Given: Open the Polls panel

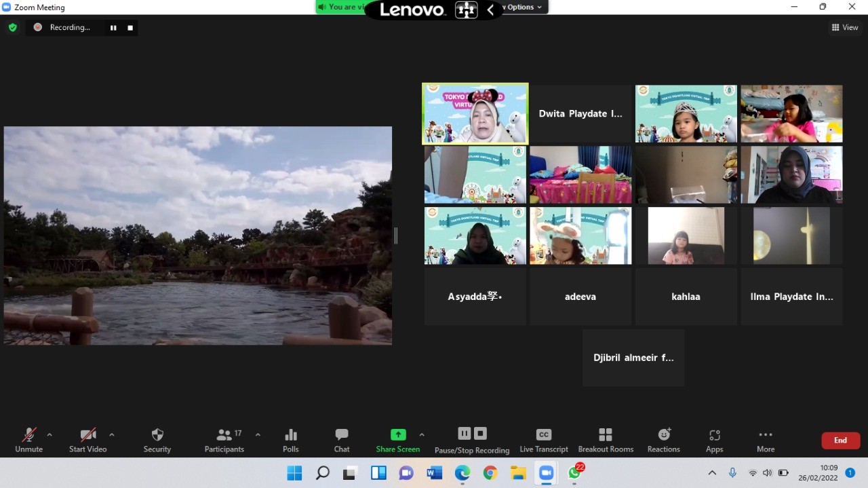Looking at the screenshot, I should click(x=291, y=440).
